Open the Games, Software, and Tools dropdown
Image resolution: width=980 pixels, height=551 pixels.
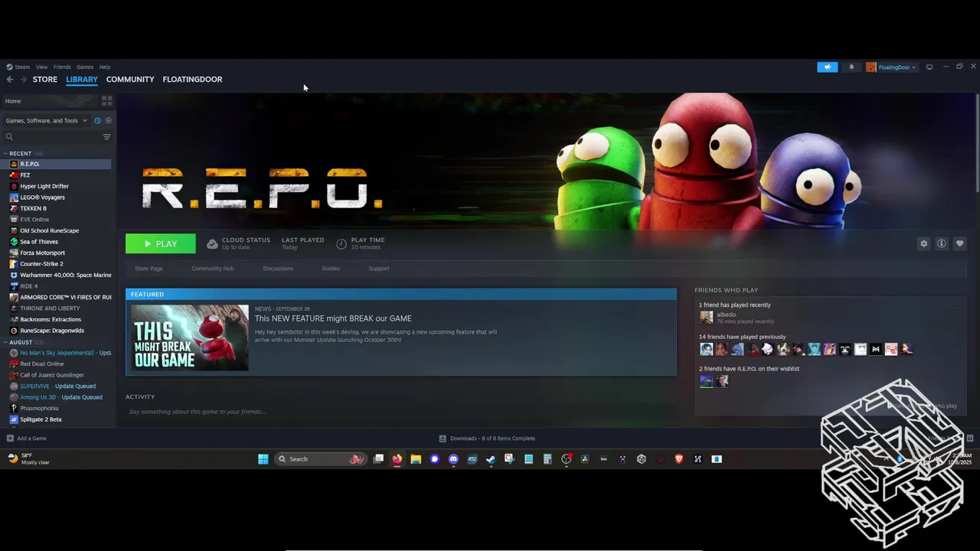coord(46,121)
